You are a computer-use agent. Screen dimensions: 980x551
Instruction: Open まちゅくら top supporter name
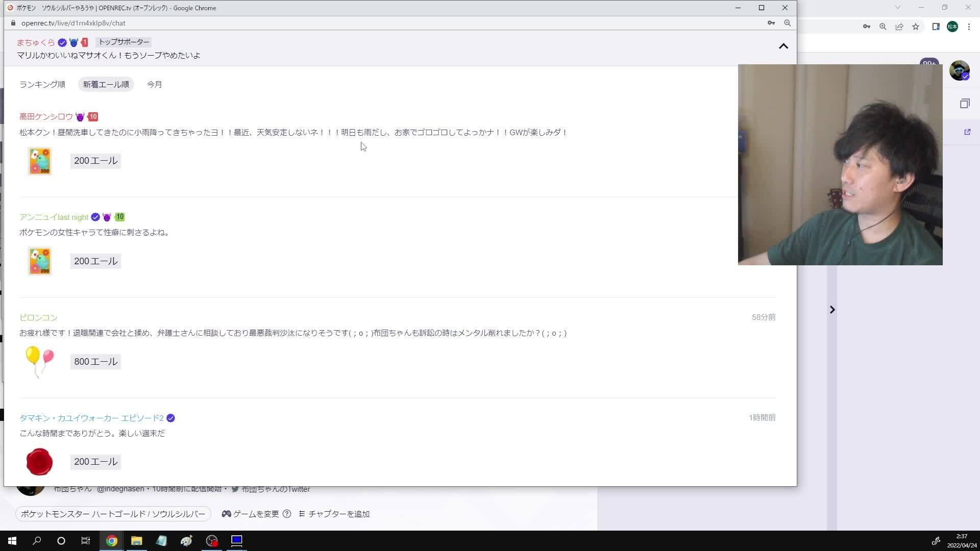click(x=36, y=42)
